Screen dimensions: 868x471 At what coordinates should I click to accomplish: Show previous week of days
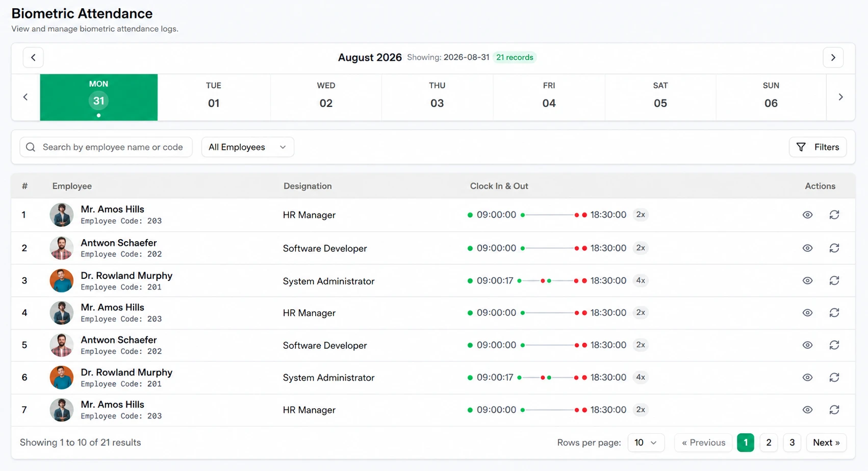click(x=25, y=97)
